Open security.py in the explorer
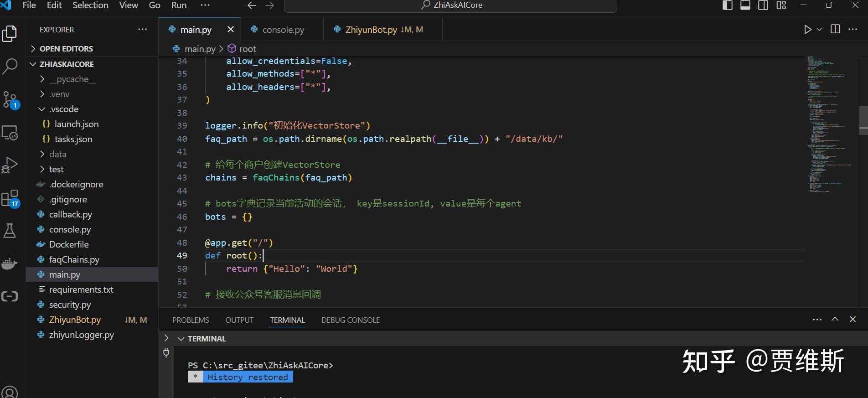This screenshot has width=868, height=398. pos(92,305)
